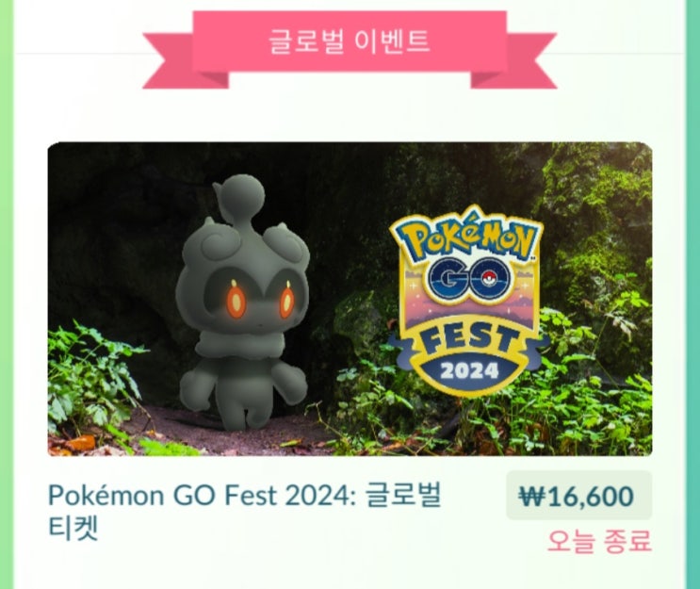Tap Marshadow's right glowing orange eye
The image size is (700, 589).
[x=286, y=301]
